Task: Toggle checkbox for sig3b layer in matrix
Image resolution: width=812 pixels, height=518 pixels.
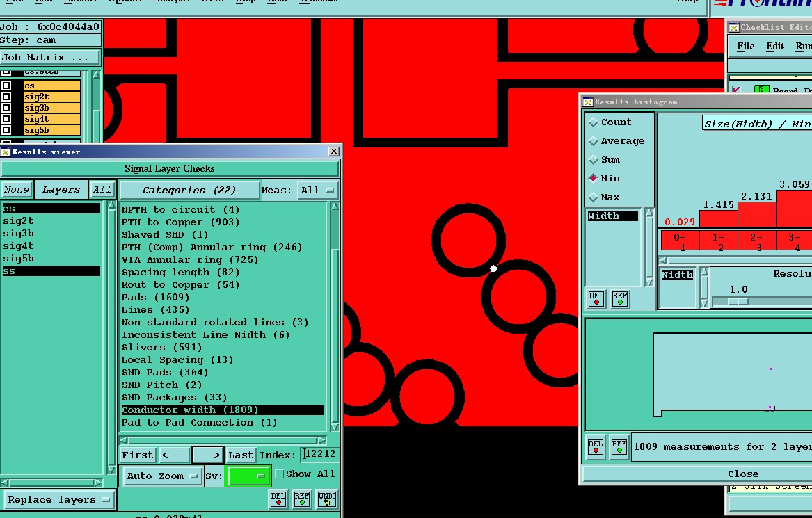Action: coord(6,108)
